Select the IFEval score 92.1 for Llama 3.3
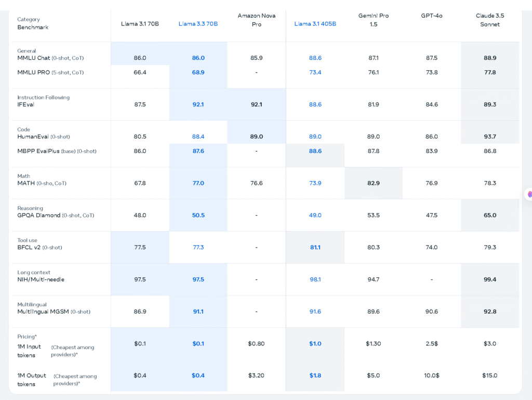Viewport: 532px width, 400px height. pos(198,104)
